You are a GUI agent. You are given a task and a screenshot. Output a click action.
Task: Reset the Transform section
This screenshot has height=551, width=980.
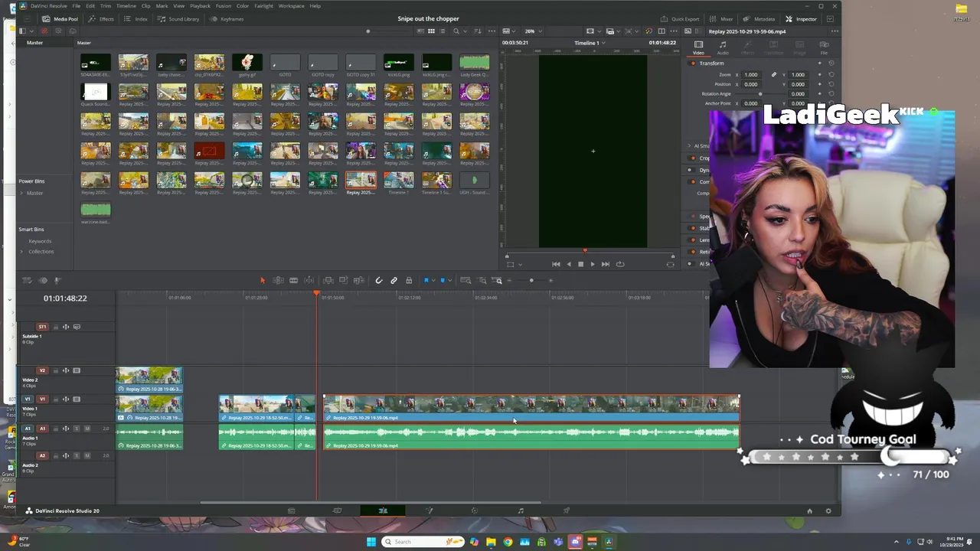click(831, 64)
